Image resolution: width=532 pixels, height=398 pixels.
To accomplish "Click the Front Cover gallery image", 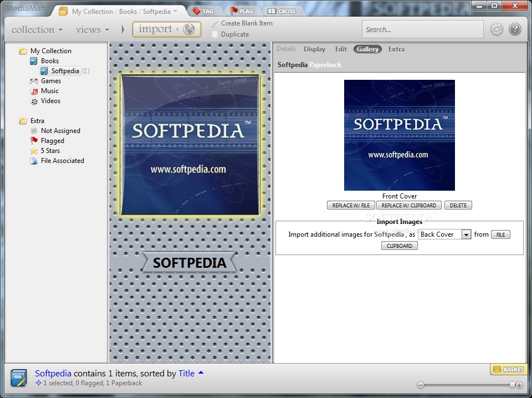I will point(400,135).
